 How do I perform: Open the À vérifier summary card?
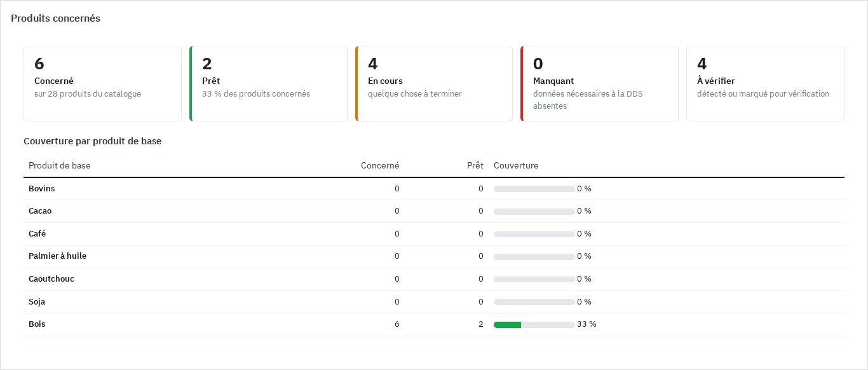pos(765,83)
